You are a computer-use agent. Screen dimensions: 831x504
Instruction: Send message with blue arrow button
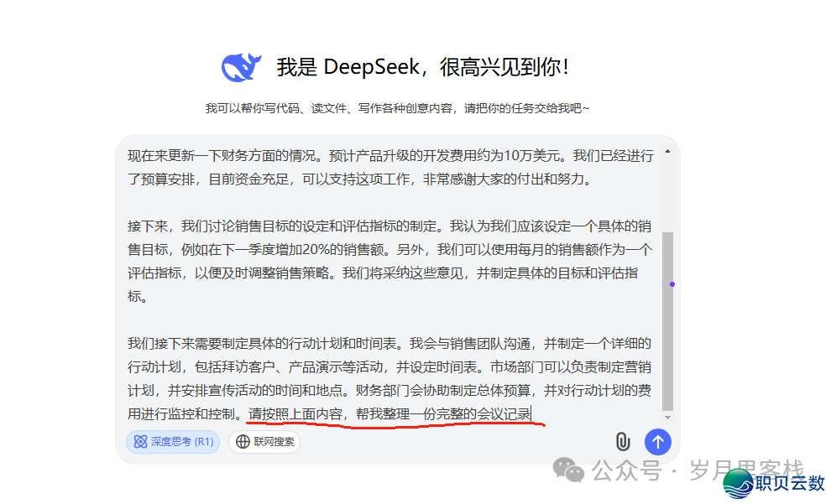coord(658,442)
